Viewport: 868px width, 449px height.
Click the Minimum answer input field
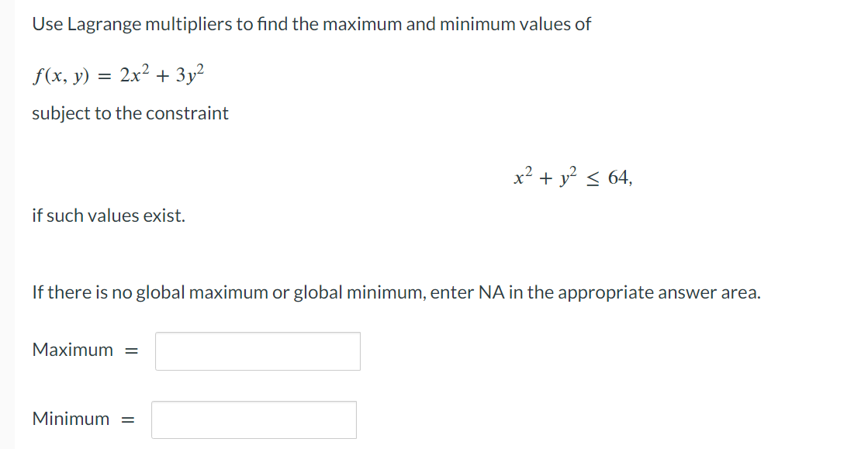pos(254,420)
